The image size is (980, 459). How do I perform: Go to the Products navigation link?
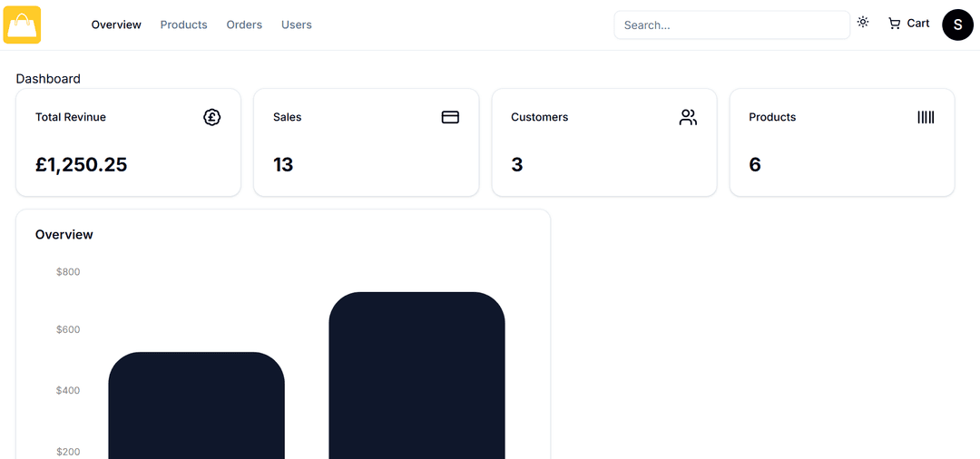(x=183, y=24)
